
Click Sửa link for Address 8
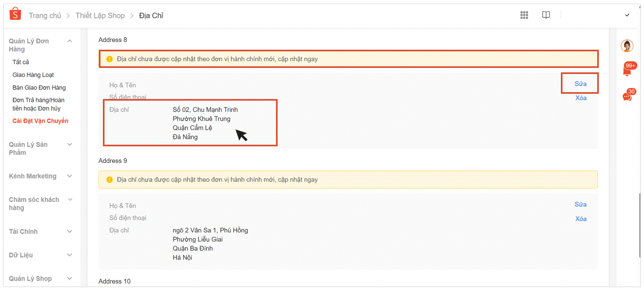(580, 84)
